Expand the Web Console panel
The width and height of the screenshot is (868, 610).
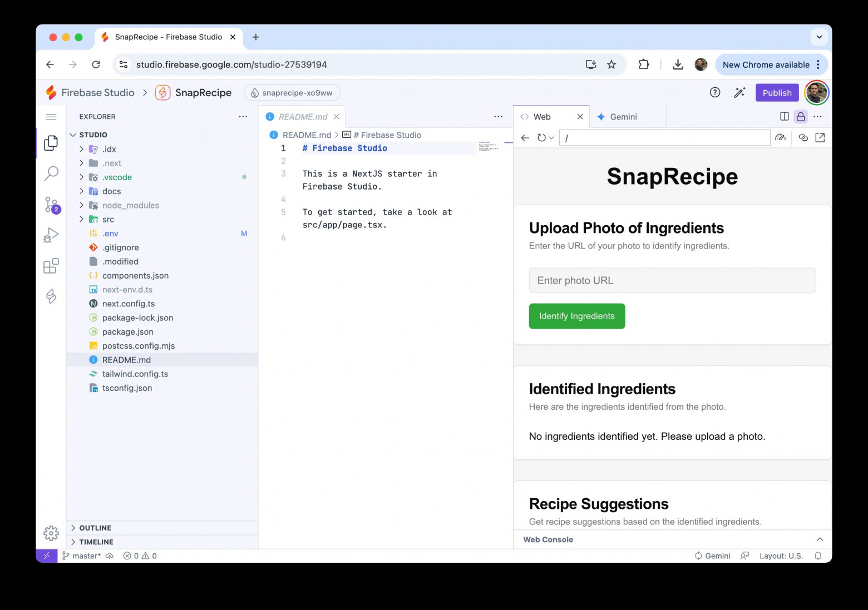(820, 539)
